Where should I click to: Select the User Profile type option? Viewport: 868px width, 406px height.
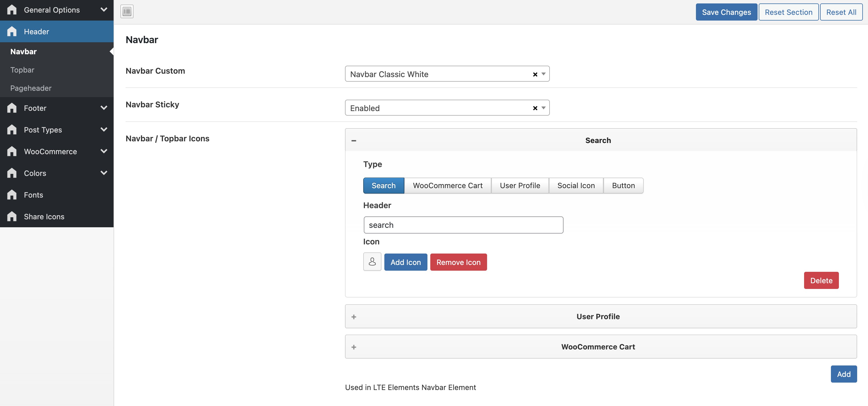(520, 186)
